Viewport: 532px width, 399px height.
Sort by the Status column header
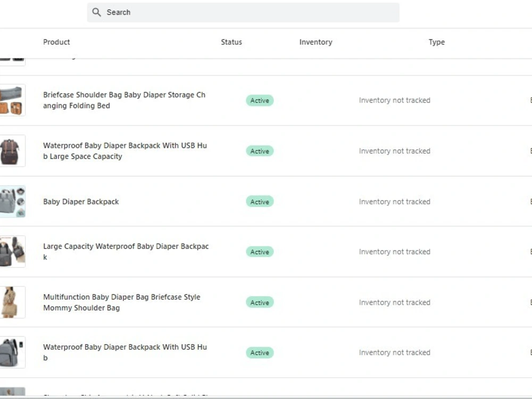pos(231,42)
